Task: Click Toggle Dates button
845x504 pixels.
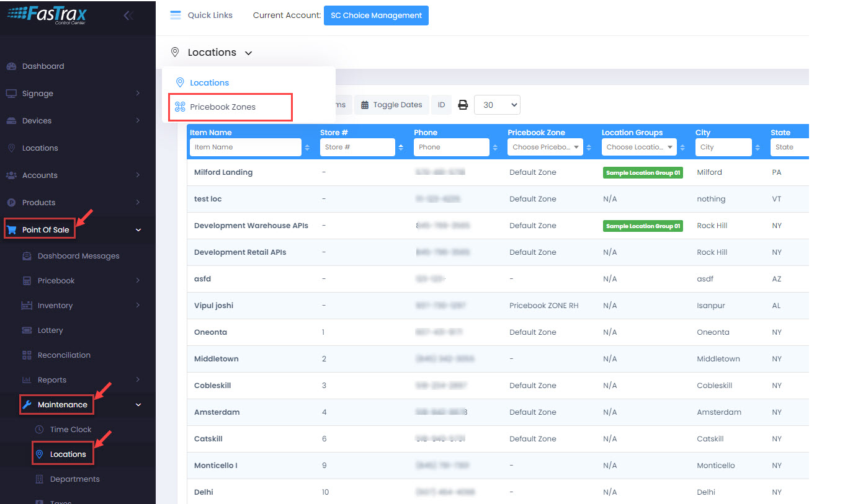Action: 392,105
